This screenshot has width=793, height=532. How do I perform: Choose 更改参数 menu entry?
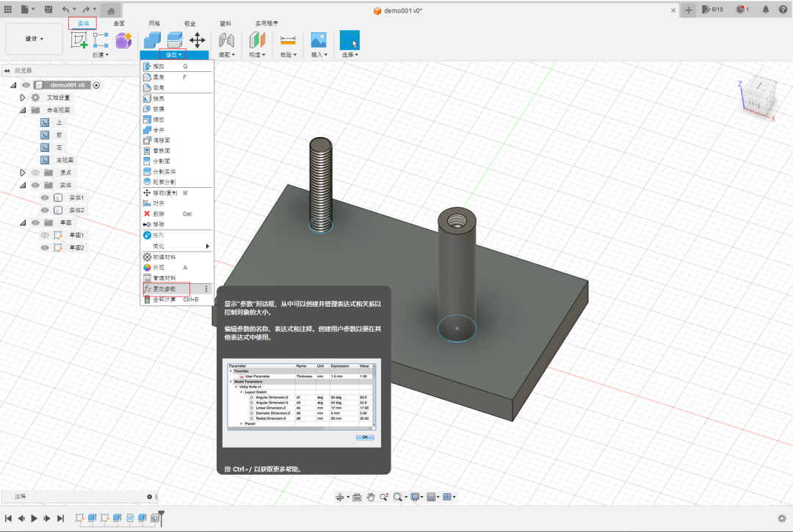[x=177, y=289]
